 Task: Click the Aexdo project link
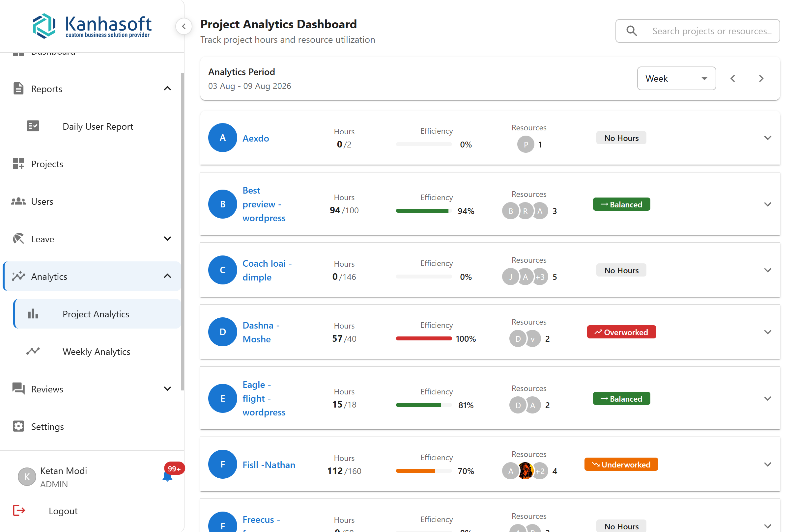click(256, 138)
